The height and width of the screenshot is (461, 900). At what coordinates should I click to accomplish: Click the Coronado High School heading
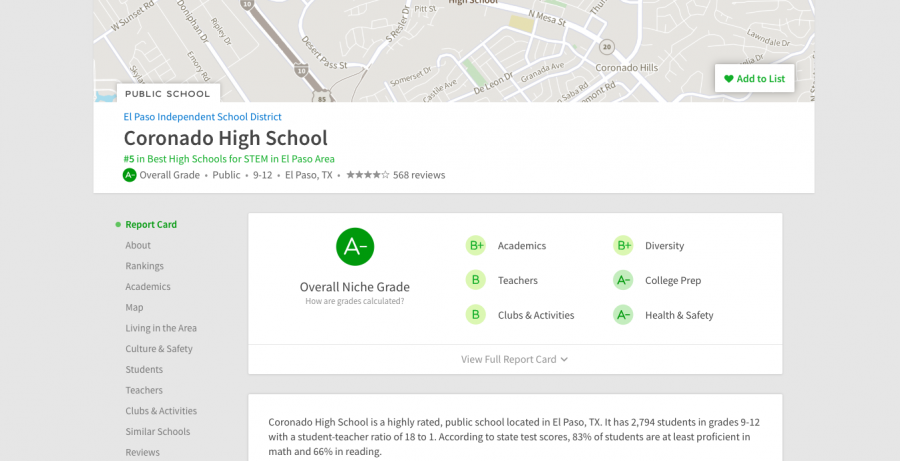pos(226,138)
